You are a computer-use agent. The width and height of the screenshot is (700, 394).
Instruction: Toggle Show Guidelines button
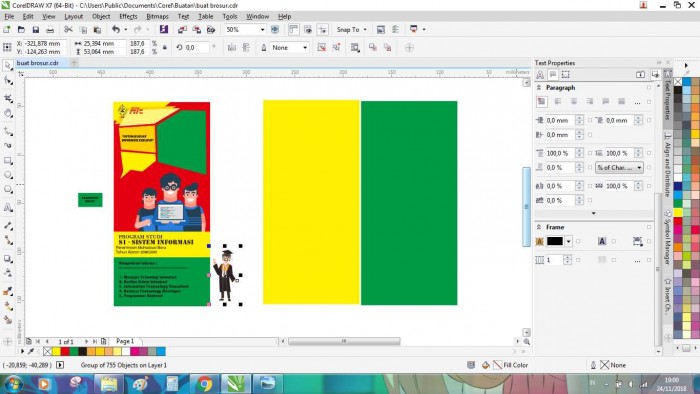tap(322, 29)
